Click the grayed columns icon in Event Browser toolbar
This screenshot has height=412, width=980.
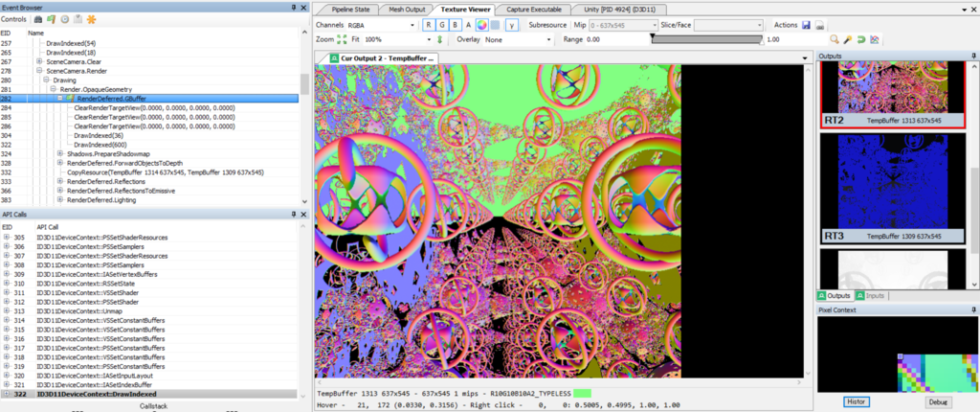coord(78,19)
